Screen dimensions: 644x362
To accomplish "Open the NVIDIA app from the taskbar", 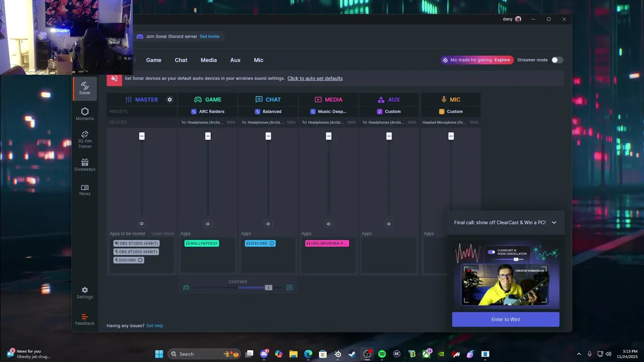I will [x=441, y=354].
